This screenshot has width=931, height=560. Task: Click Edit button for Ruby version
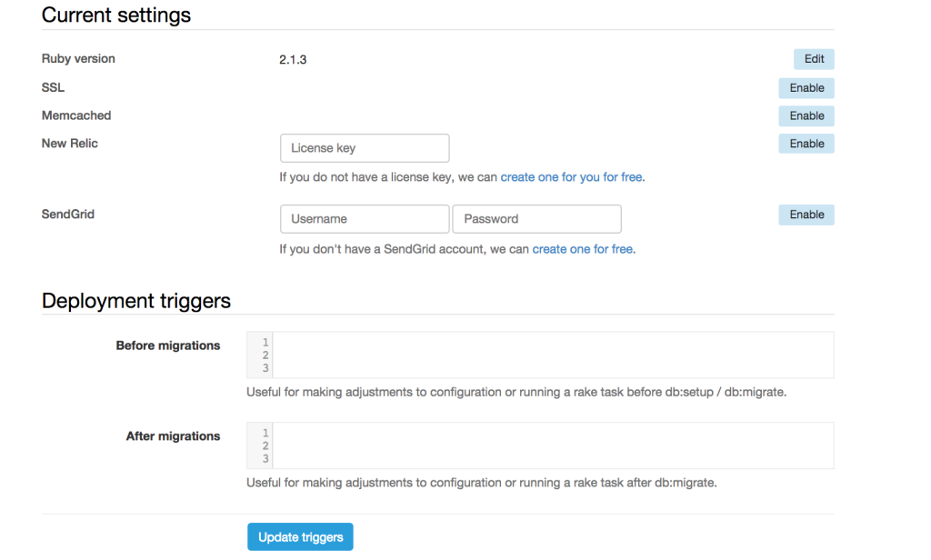coord(814,59)
